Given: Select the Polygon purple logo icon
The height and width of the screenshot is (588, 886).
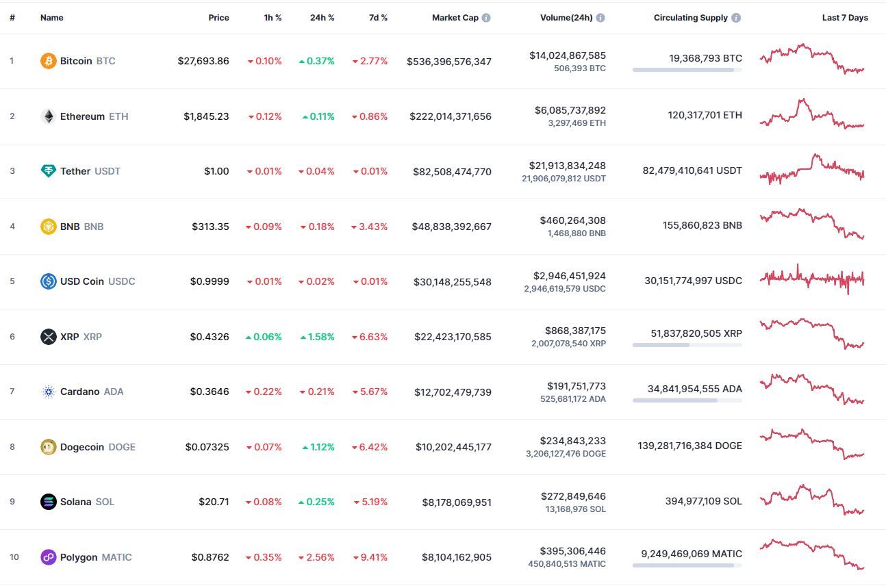Looking at the screenshot, I should 48,557.
